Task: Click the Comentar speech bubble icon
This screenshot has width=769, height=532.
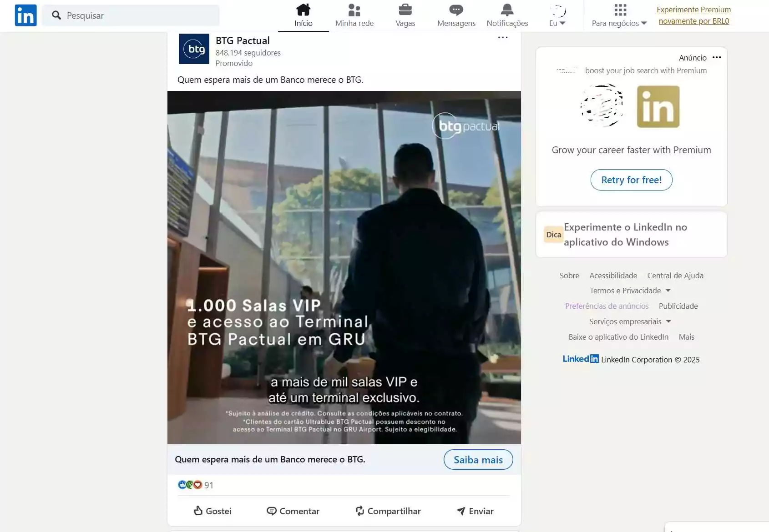Action: tap(272, 511)
